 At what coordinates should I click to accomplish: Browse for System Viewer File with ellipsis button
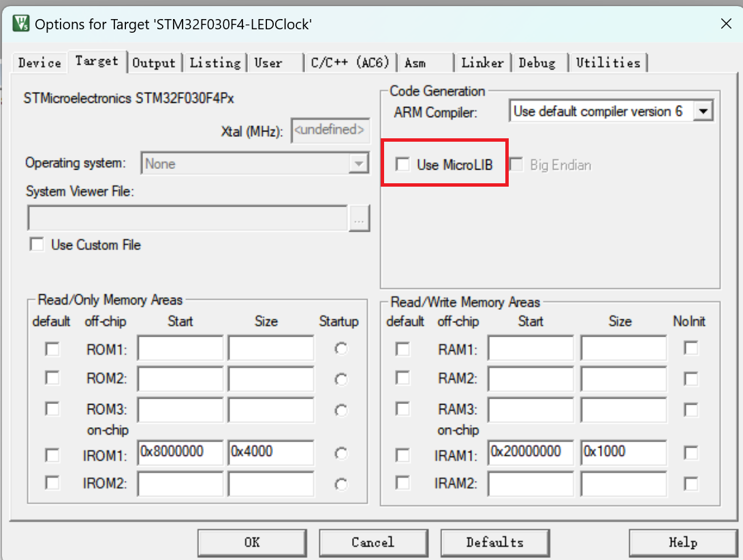359,219
